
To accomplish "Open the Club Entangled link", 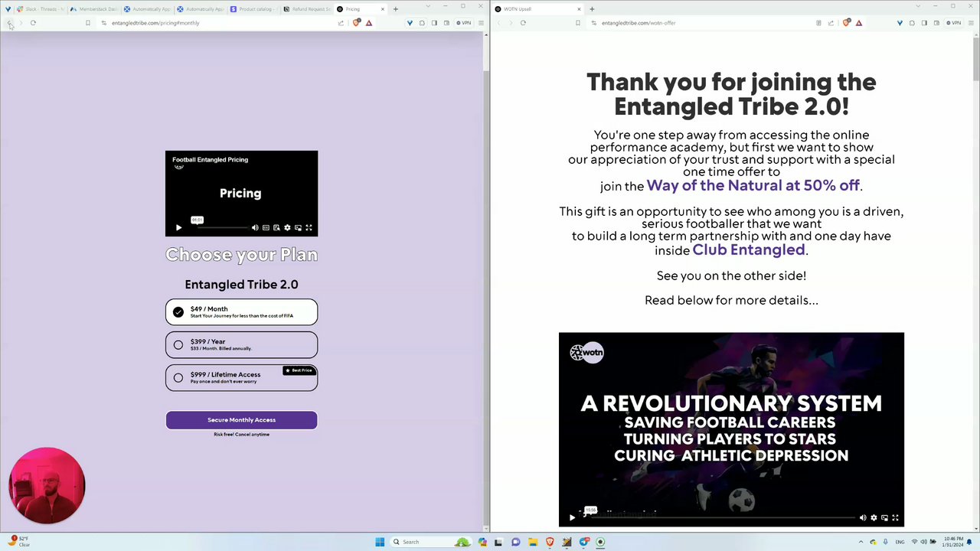I will tap(748, 249).
